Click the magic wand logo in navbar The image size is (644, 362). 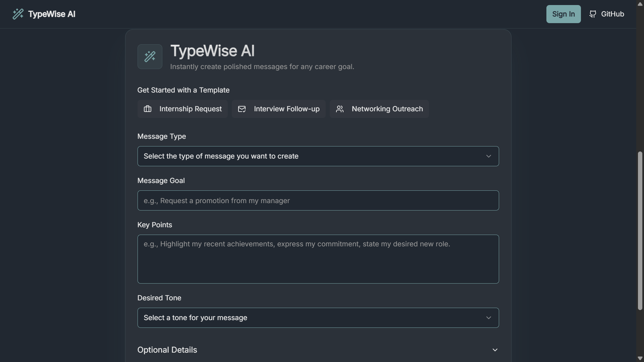pyautogui.click(x=18, y=14)
